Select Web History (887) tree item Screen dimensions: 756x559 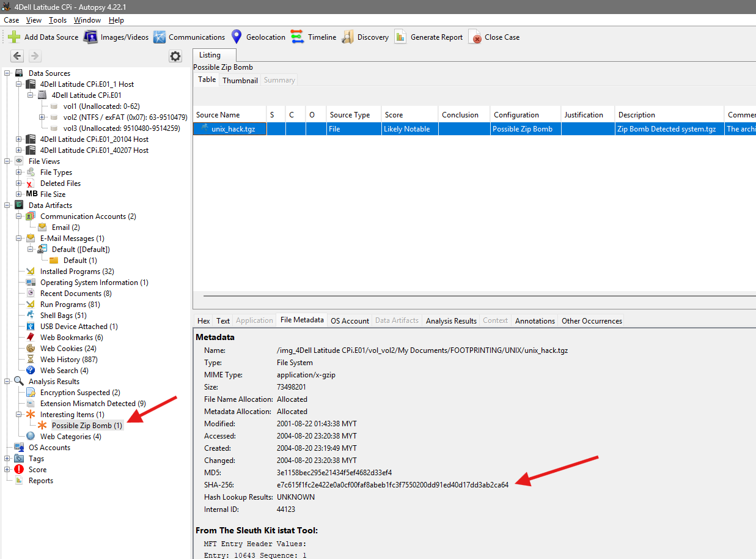pyautogui.click(x=68, y=360)
